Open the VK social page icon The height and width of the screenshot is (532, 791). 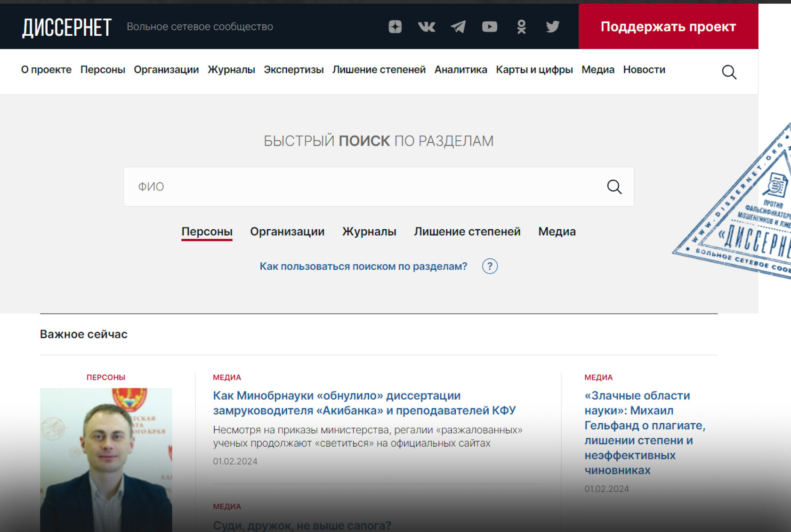[x=427, y=27]
